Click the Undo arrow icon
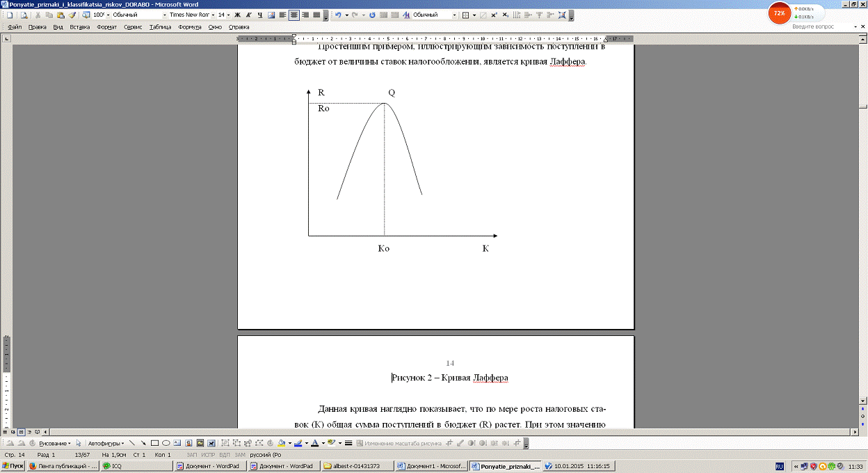The image size is (868, 473). [338, 15]
